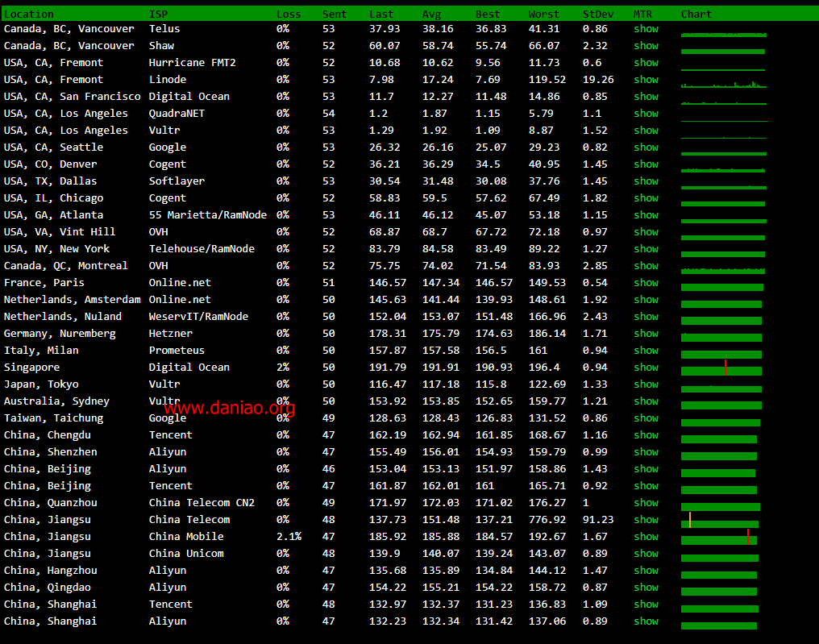The height and width of the screenshot is (644, 819).
Task: Select the 119.52 worst value for Linode
Action: (x=547, y=79)
